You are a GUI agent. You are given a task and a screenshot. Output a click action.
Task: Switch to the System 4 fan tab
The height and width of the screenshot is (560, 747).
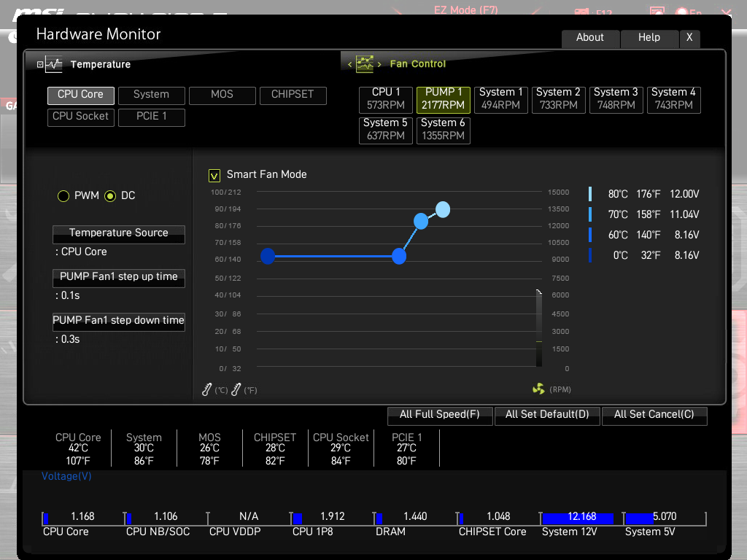coord(673,99)
